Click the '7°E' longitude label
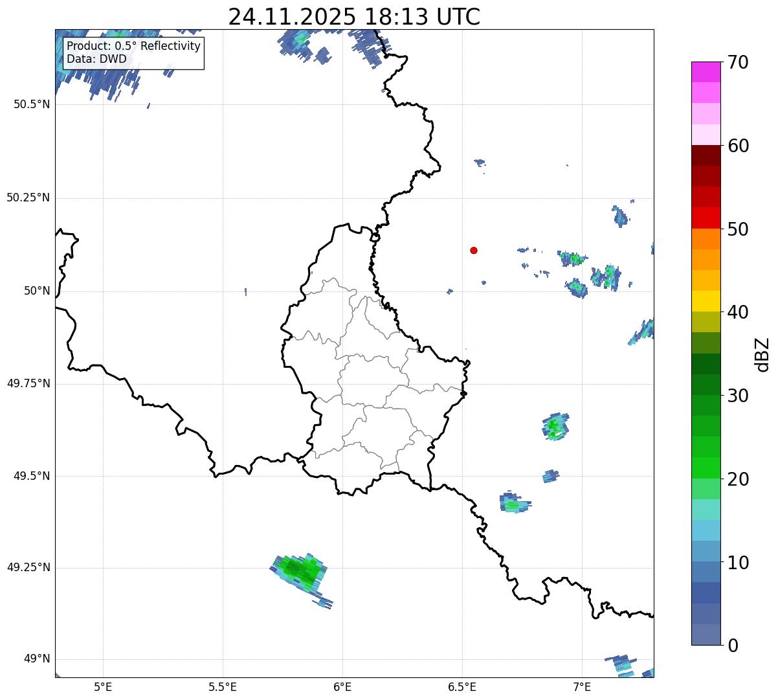Viewport: 778px width, 700px height. [582, 687]
